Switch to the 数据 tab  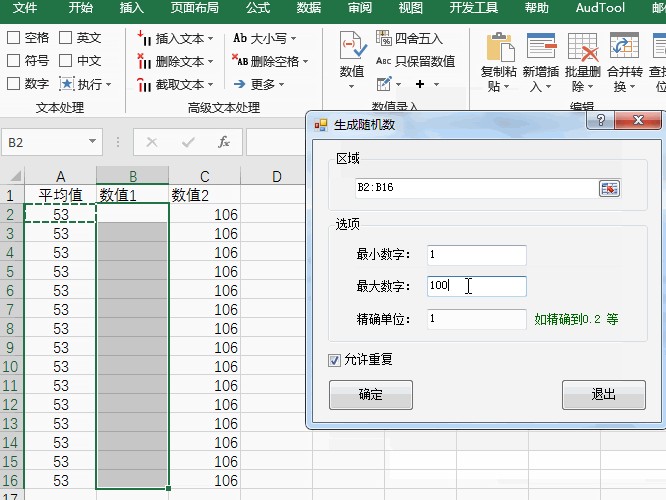(x=309, y=8)
